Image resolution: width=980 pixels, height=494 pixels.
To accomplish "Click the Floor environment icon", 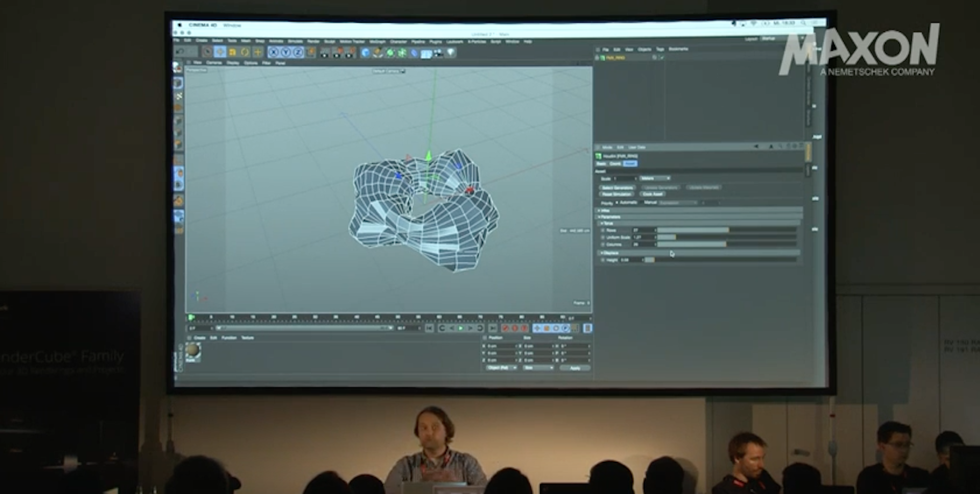I will click(426, 53).
